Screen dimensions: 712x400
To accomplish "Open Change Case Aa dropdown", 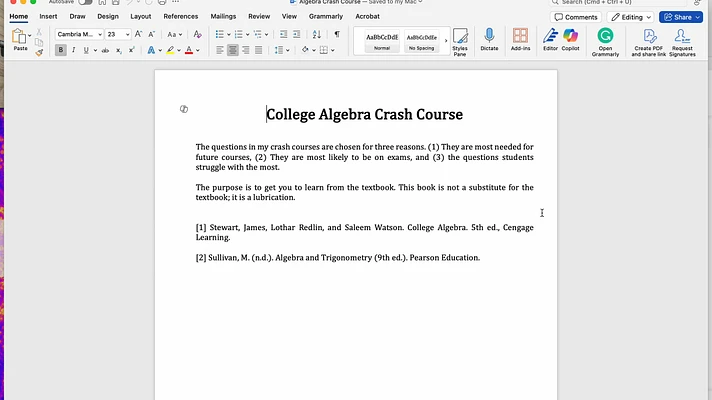I will click(174, 35).
